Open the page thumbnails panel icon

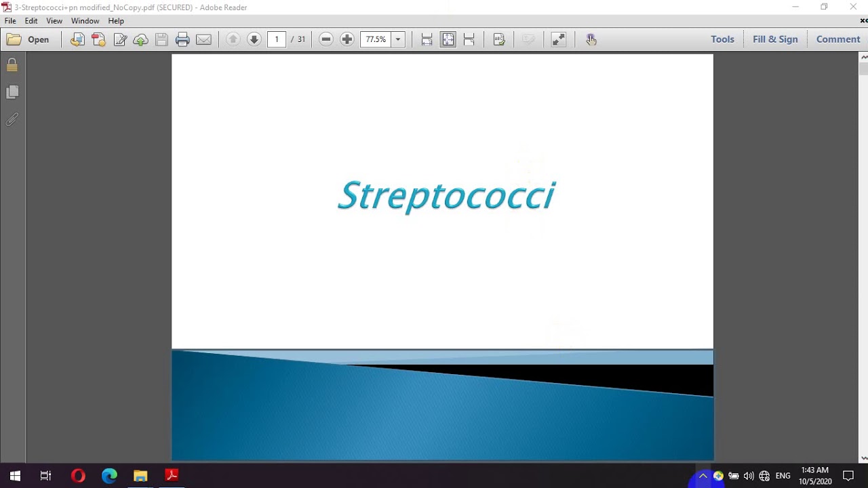coord(12,92)
